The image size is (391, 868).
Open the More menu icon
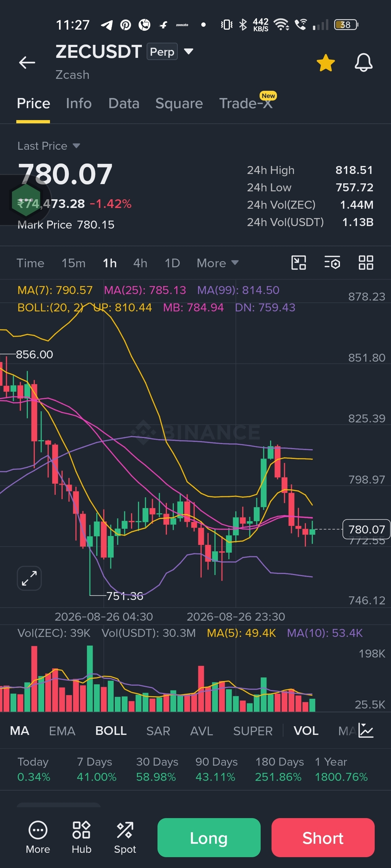point(38,837)
